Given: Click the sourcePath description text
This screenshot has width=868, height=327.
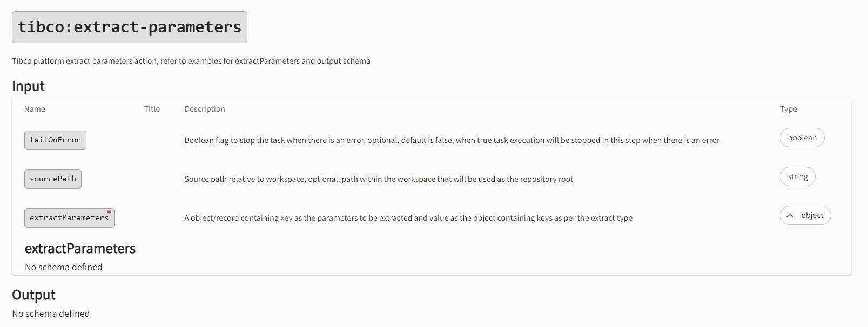Looking at the screenshot, I should (x=379, y=179).
